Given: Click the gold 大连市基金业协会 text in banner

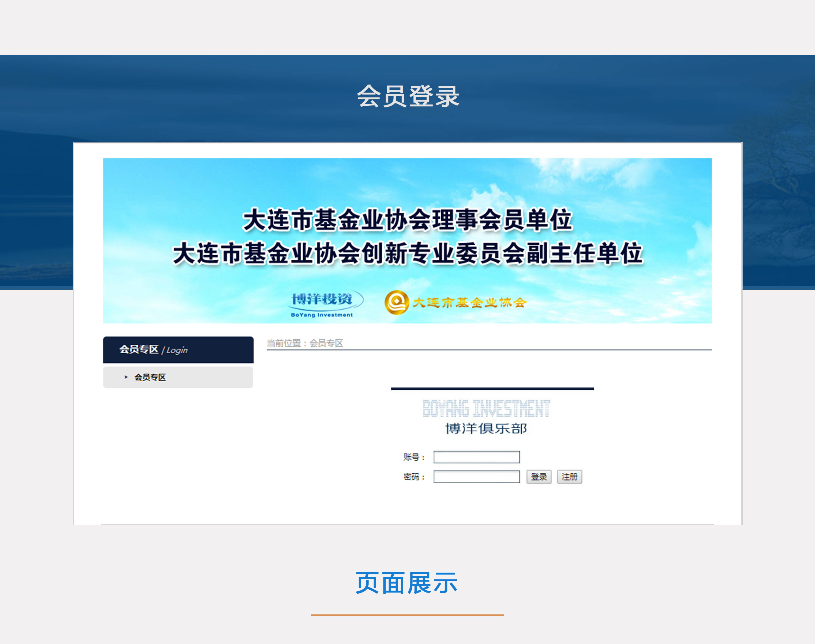Looking at the screenshot, I should coord(469,303).
